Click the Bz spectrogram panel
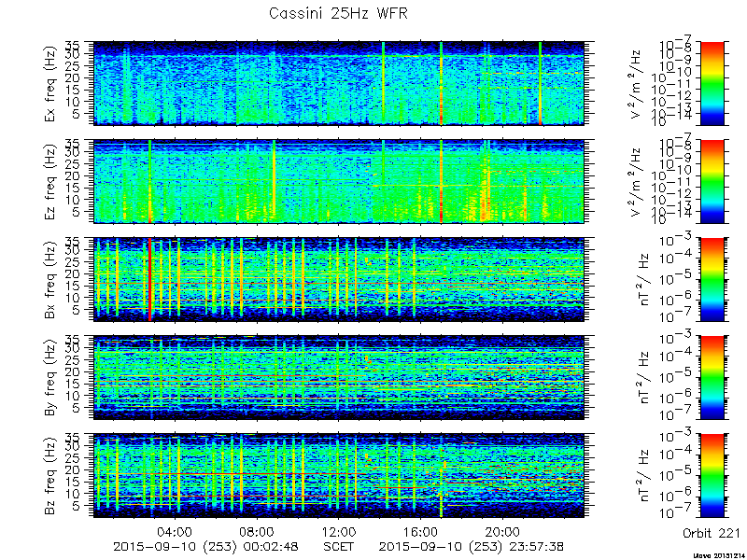Viewport: 747px width, 560px height. [339, 476]
